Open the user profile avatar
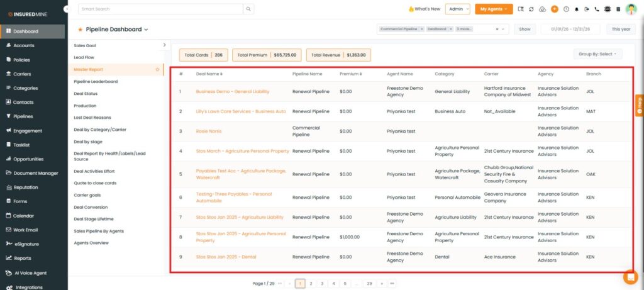Image resolution: width=644 pixels, height=290 pixels. tap(631, 9)
